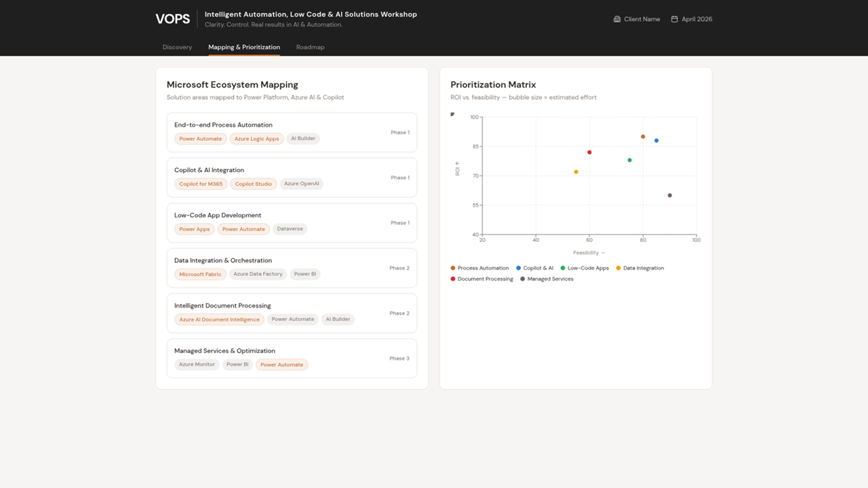
Task: Click Phase 1 label on End-to-end Process Automation
Action: pos(400,133)
